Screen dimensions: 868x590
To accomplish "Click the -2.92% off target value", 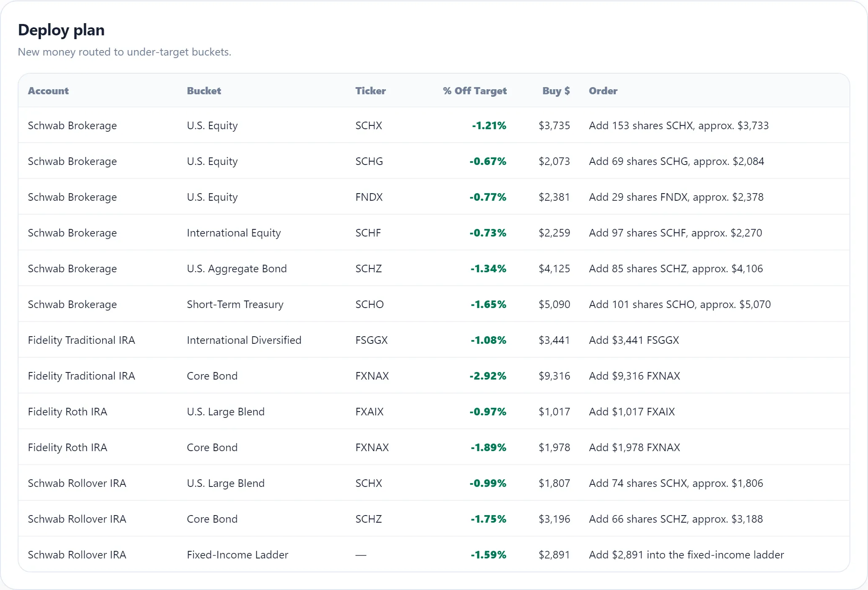I will 488,376.
